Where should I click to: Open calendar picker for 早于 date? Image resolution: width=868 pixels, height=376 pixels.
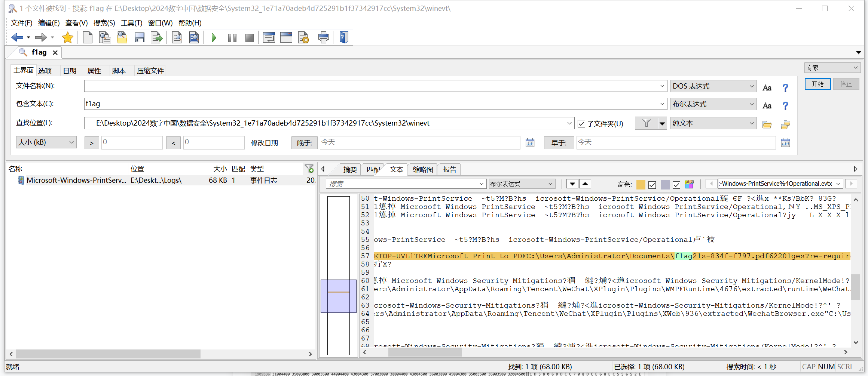[785, 142]
